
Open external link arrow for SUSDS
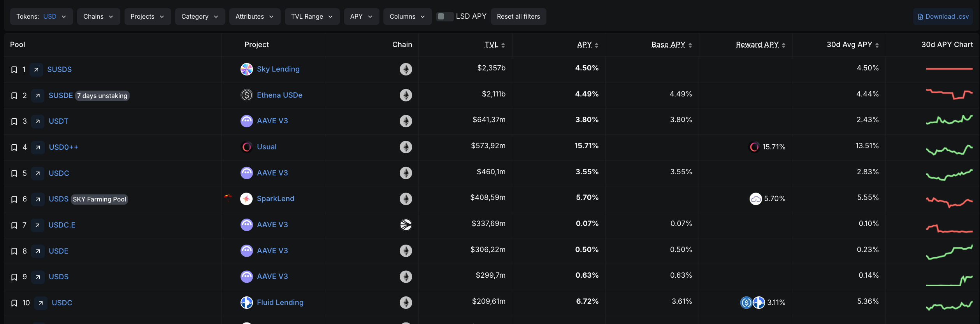point(36,70)
